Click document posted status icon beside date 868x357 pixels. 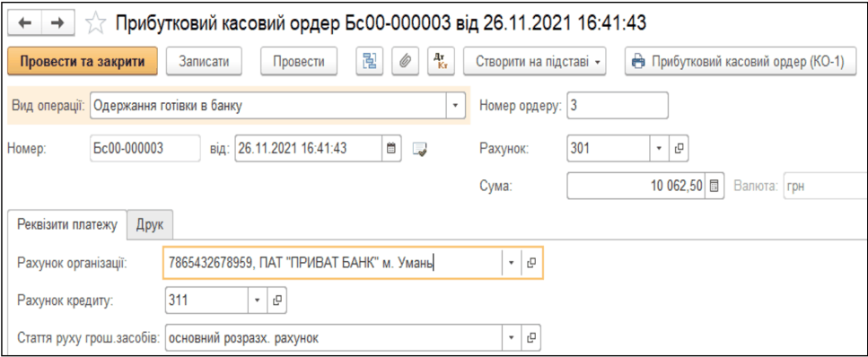coord(419,149)
